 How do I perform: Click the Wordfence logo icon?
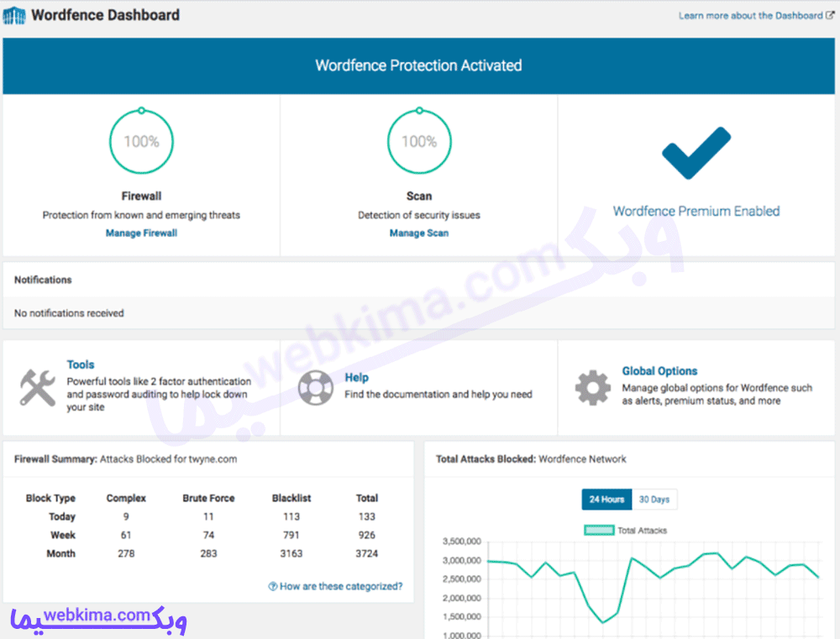point(14,15)
